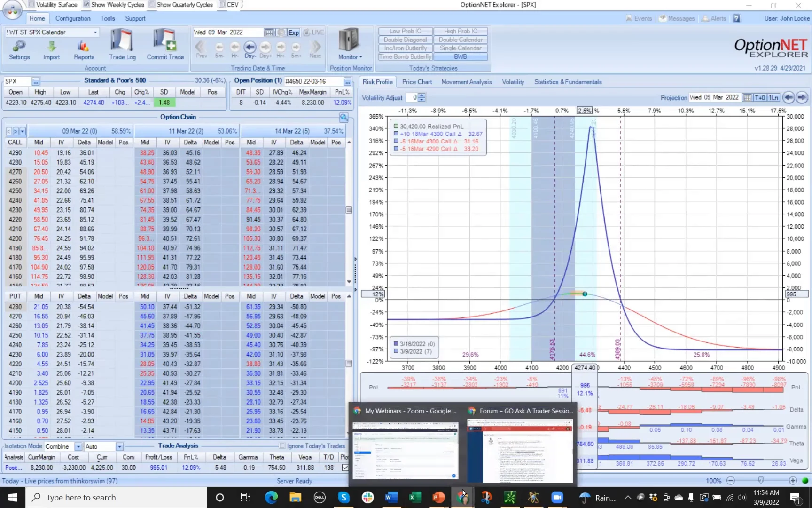Open the projection date calendar picker

coord(747,97)
